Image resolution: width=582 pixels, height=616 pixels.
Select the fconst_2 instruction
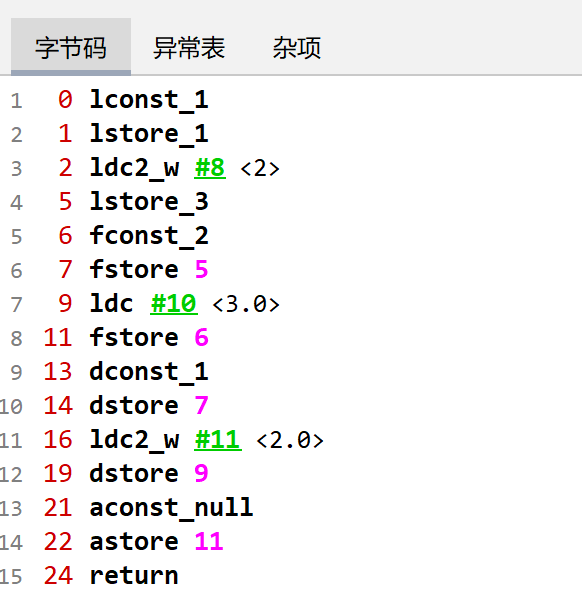(x=149, y=236)
